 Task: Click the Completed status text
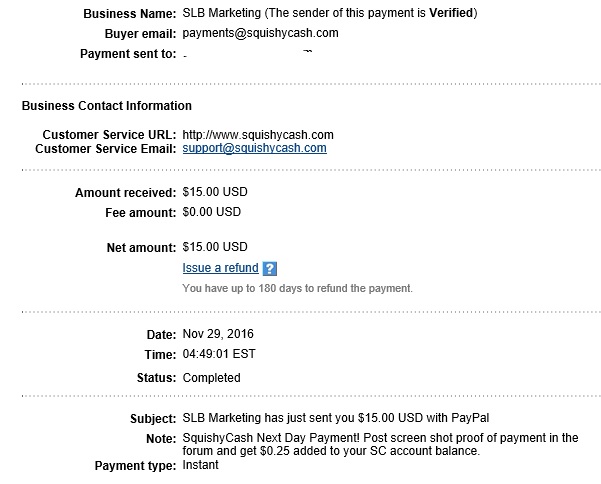[x=211, y=378]
